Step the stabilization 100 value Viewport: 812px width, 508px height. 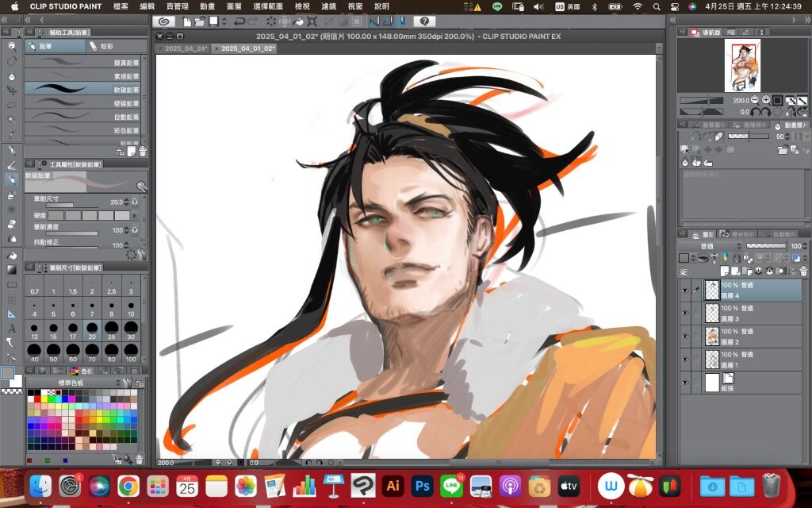[126, 244]
